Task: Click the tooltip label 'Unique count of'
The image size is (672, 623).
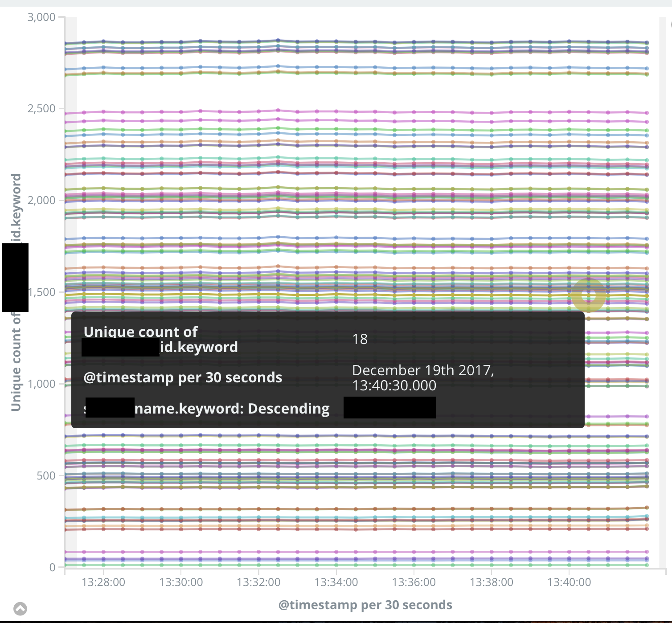Action: [140, 332]
